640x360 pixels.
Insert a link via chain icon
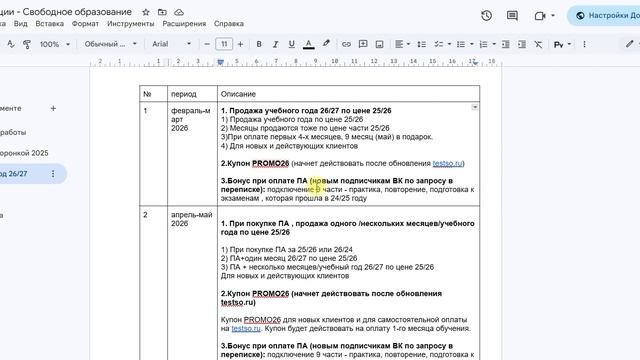point(346,44)
